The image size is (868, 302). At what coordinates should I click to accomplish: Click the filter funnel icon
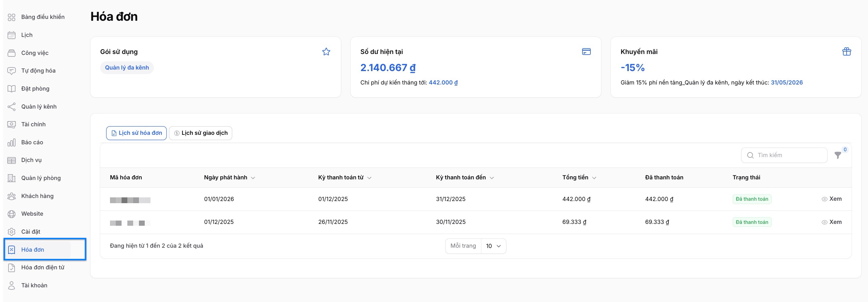pos(837,155)
